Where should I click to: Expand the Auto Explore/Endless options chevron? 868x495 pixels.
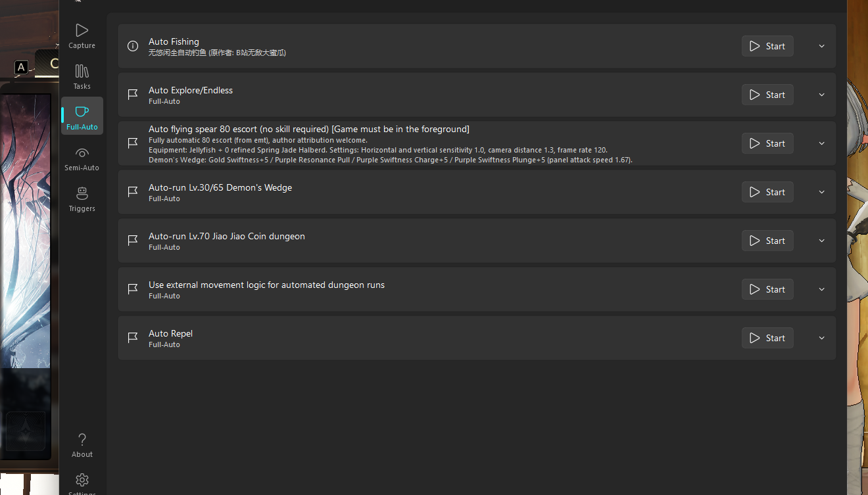[x=821, y=95]
